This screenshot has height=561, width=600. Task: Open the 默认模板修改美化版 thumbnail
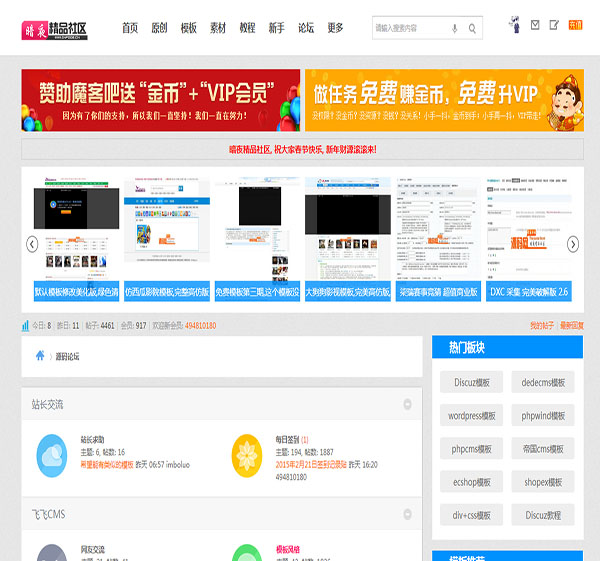[77, 239]
